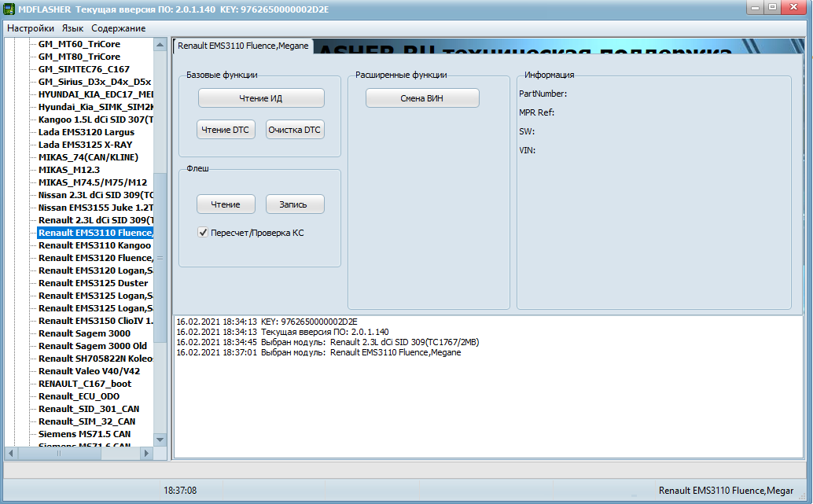Screen dimensions: 813x504
Task: Select Renault_SID_301_CAN module
Action: click(x=89, y=409)
